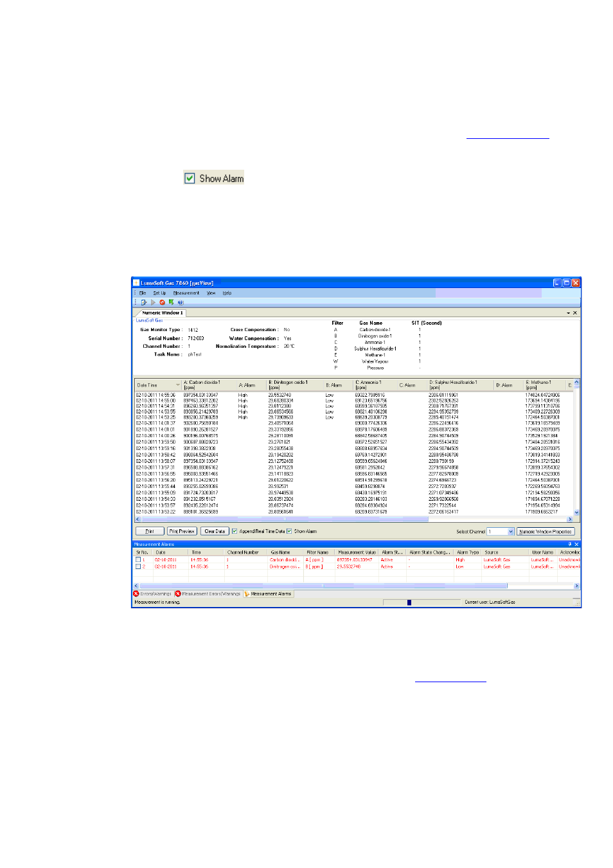613x868 pixels.
Task: Select the Numeric Window 1 tab
Action: 162,313
